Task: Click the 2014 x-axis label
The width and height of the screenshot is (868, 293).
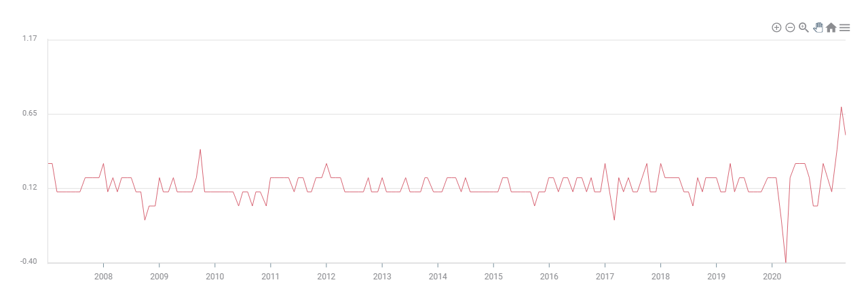Action: coord(438,277)
